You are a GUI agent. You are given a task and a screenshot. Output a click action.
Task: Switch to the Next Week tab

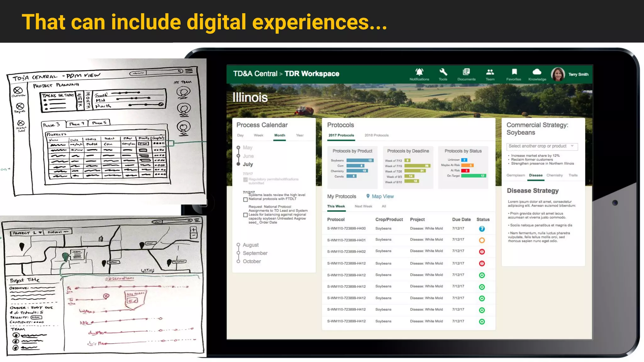point(363,206)
